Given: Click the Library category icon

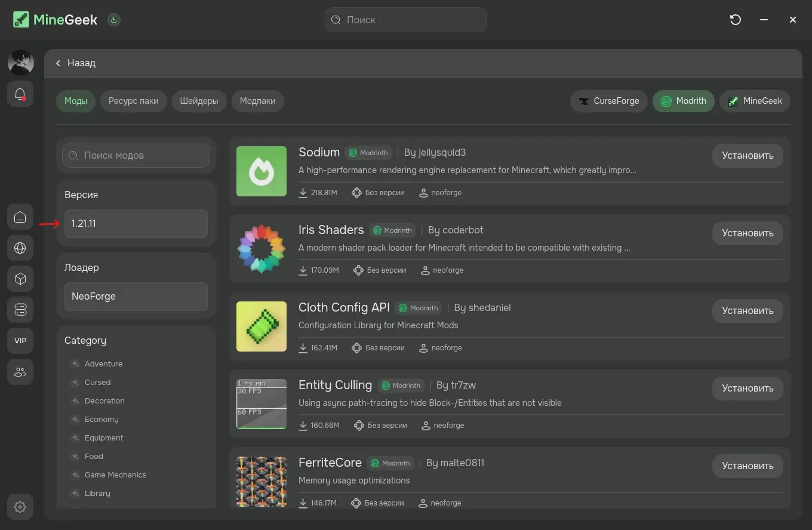Looking at the screenshot, I should pyautogui.click(x=75, y=493).
